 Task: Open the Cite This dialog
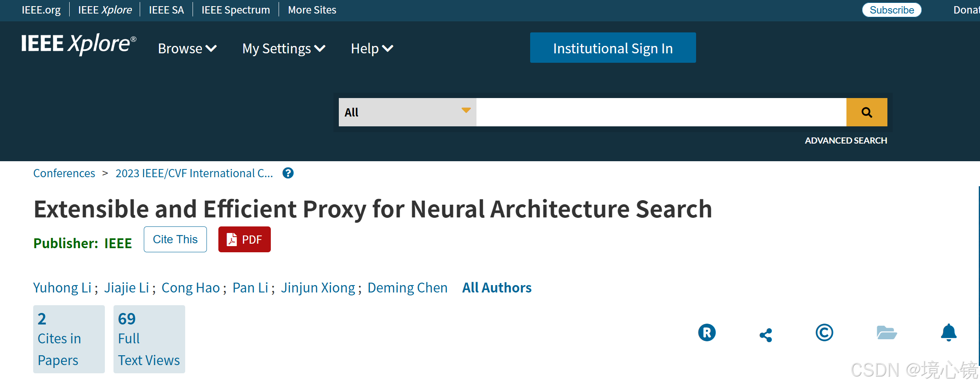[175, 239]
